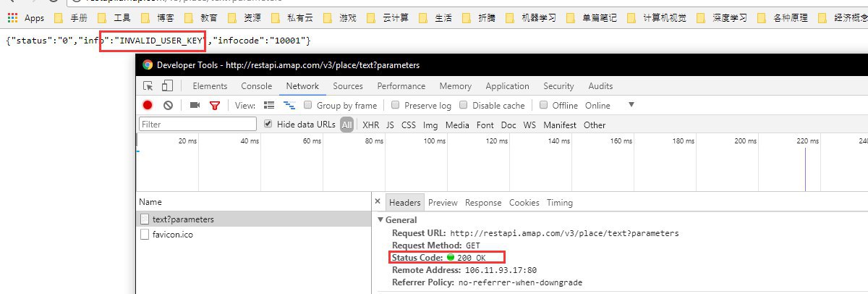Open the 工具 bookmark folder
868x294 pixels.
pyautogui.click(x=115, y=17)
